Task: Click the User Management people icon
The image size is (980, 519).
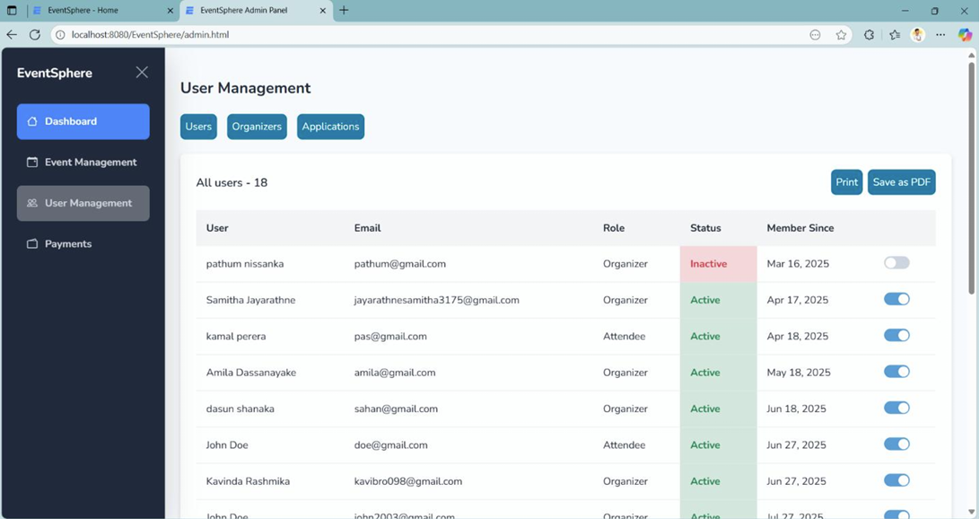Action: tap(32, 203)
